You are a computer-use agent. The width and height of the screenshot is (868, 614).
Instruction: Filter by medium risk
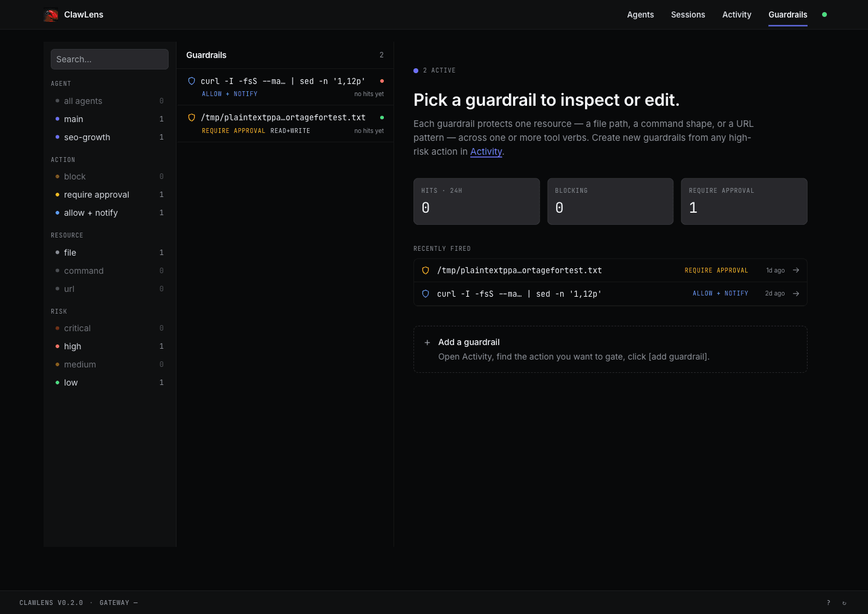109,364
